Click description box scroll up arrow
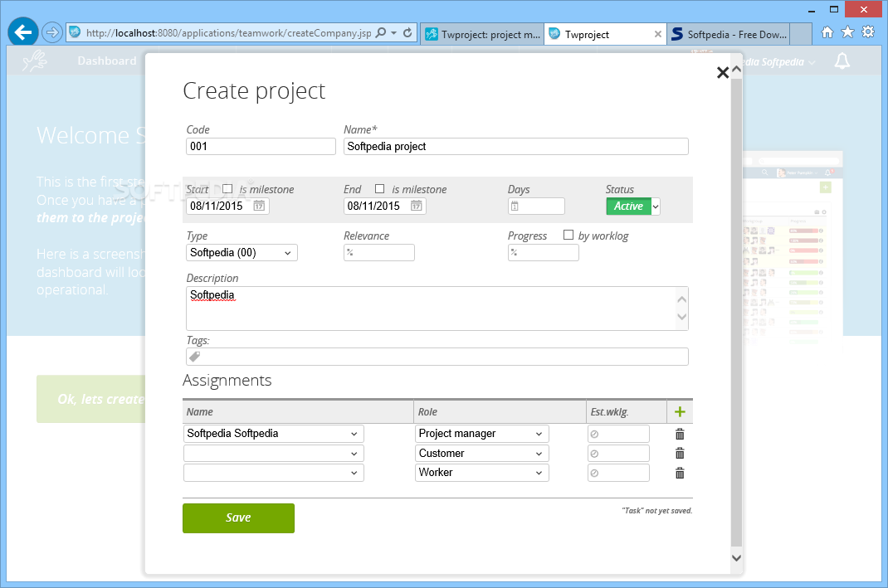This screenshot has width=888, height=588. [x=682, y=299]
